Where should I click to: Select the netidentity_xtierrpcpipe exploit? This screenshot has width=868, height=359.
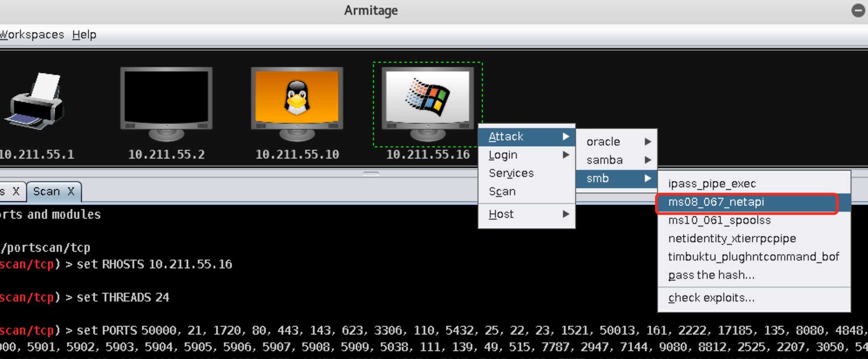click(x=754, y=238)
